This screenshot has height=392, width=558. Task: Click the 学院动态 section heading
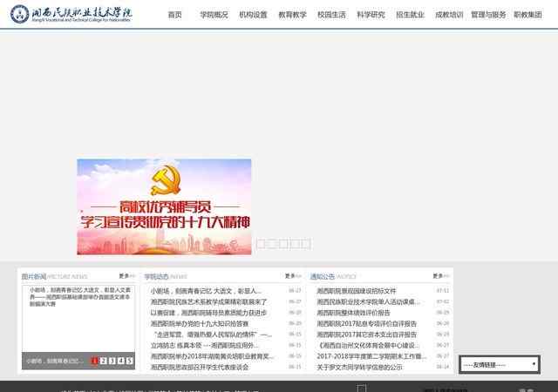click(x=156, y=276)
